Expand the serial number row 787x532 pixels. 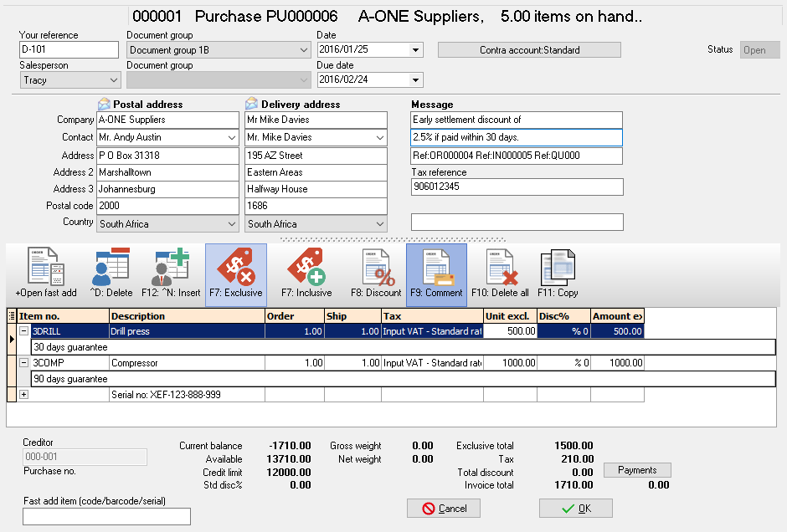[x=24, y=395]
